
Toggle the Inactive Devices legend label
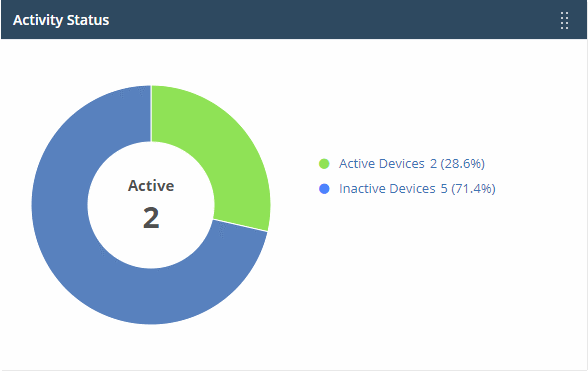pyautogui.click(x=387, y=188)
